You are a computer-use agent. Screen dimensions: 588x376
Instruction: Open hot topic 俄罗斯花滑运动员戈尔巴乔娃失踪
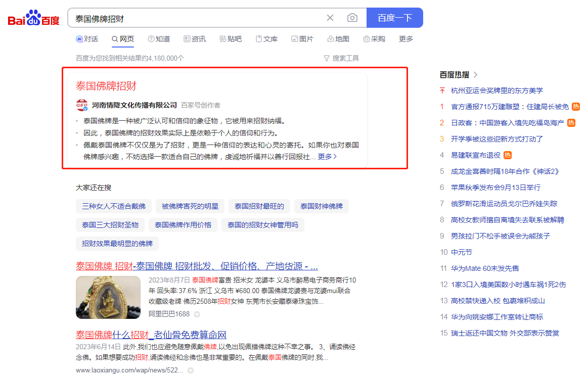504,204
